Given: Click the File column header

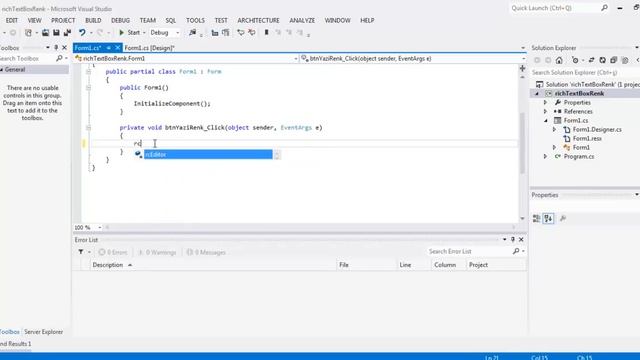Looking at the screenshot, I should coord(367,265).
